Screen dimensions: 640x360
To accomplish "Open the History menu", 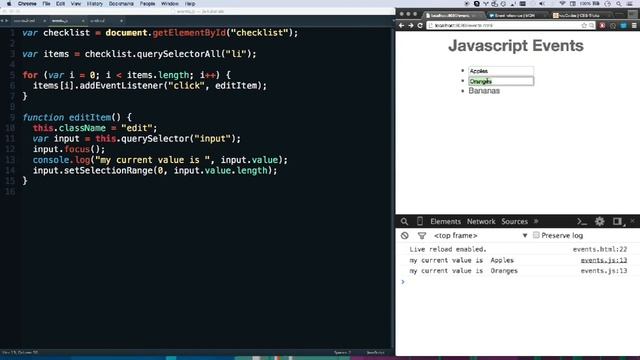I will [x=95, y=4].
